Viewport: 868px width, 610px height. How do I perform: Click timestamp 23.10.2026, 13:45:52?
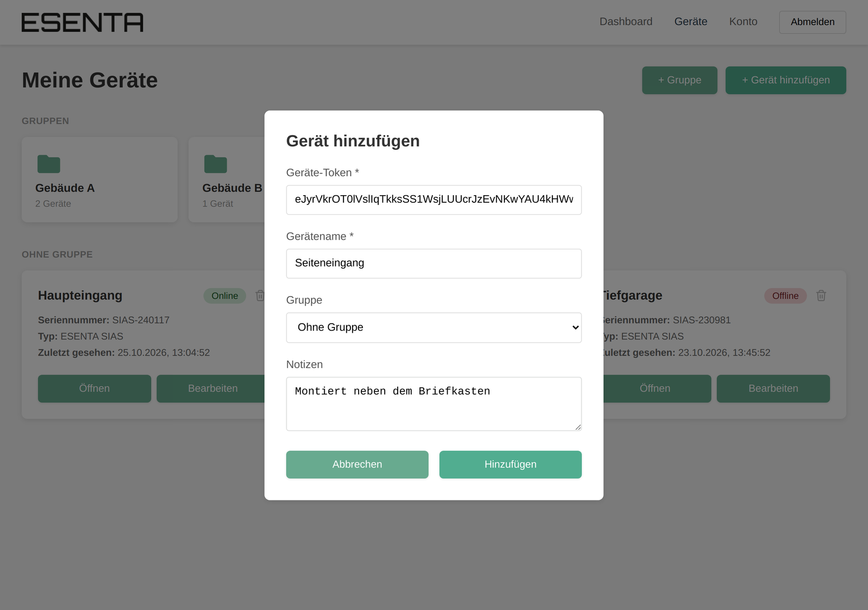(724, 353)
